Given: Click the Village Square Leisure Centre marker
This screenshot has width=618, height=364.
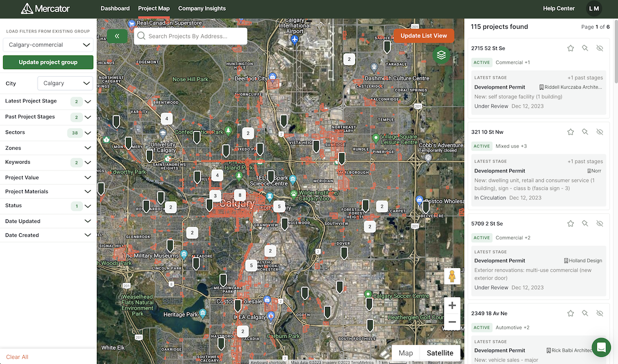Looking at the screenshot, I should [376, 138].
